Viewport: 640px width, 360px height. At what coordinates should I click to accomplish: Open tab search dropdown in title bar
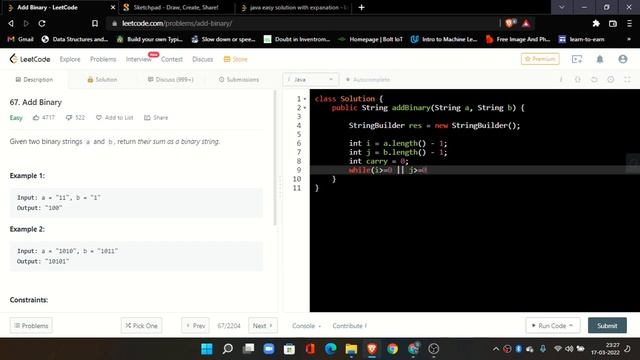tap(562, 7)
